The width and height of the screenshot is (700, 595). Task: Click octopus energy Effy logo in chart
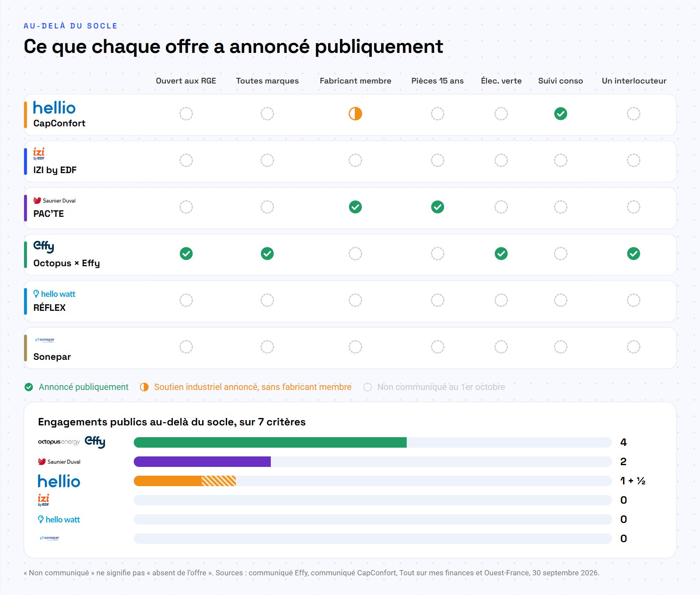tap(72, 442)
